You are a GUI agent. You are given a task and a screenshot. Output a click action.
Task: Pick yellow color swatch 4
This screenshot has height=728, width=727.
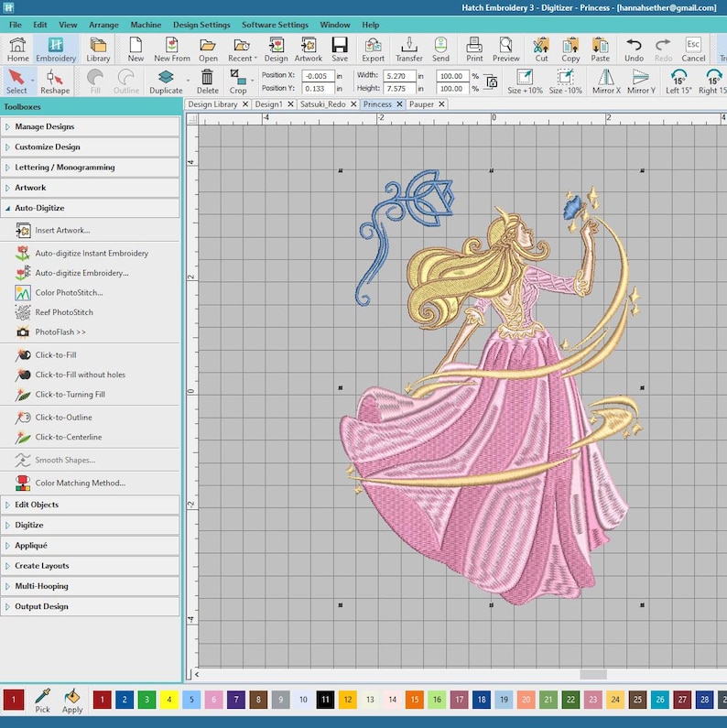tap(169, 700)
